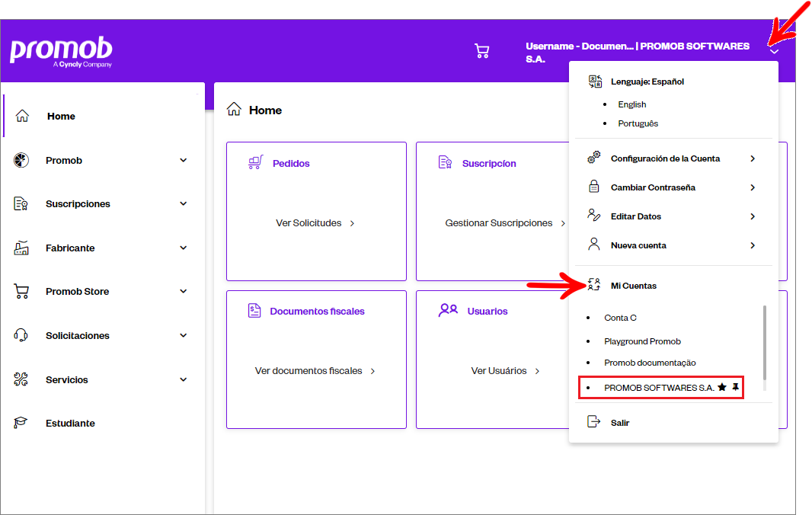Click the Username account header text

click(x=638, y=53)
